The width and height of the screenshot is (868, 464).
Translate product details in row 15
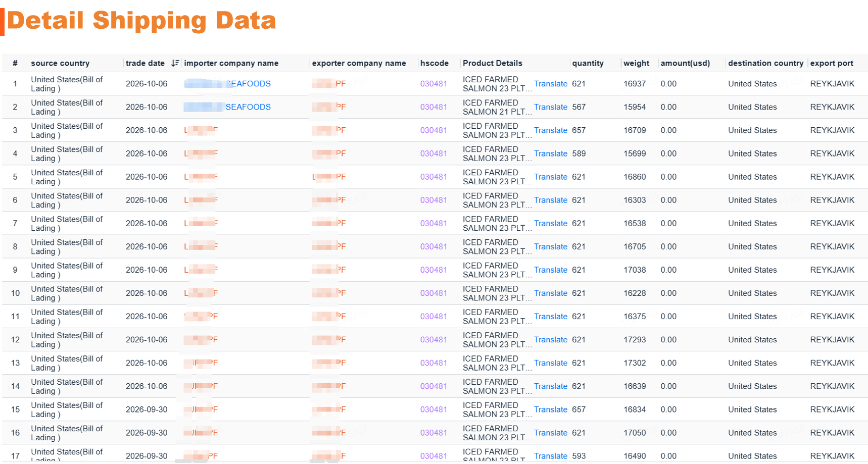551,409
